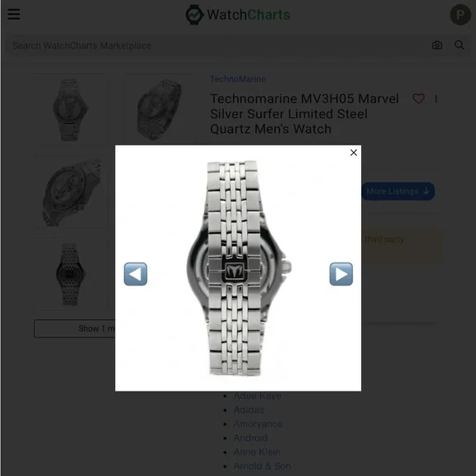The width and height of the screenshot is (476, 476).
Task: Close the image lightbox
Action: pyautogui.click(x=354, y=153)
